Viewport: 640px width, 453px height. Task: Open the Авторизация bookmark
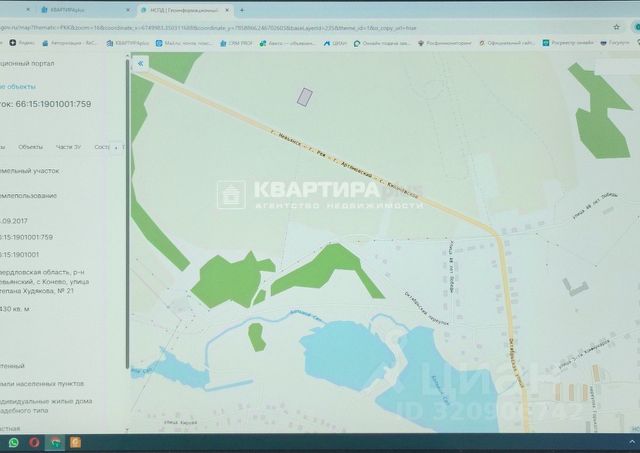tap(70, 43)
